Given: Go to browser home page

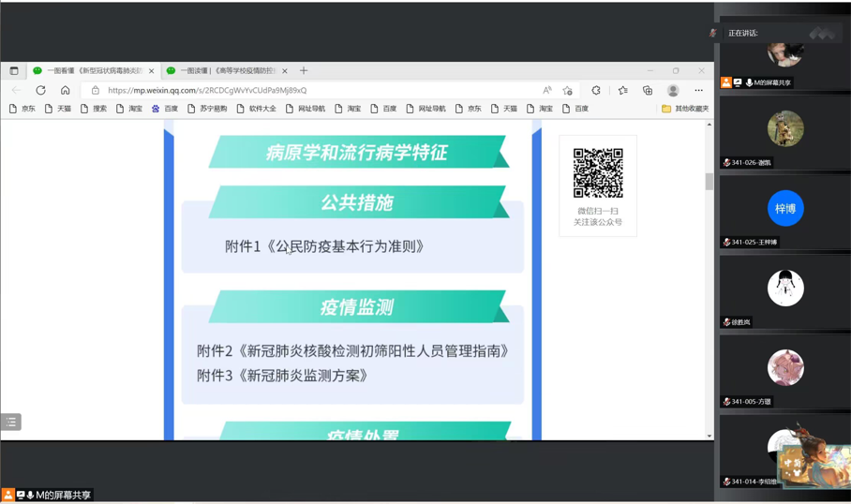Looking at the screenshot, I should 65,91.
